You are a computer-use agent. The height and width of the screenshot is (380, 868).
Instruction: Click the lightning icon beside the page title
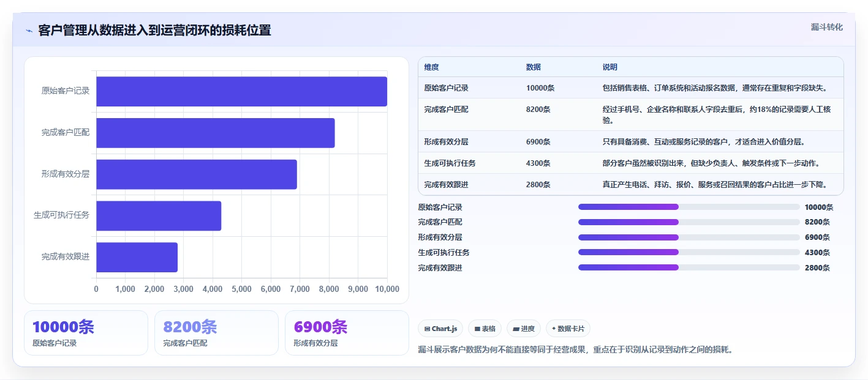(29, 30)
